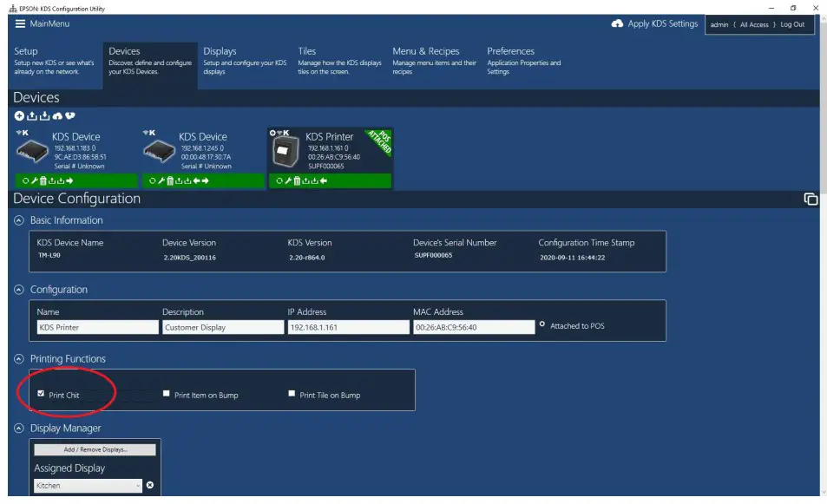Screen dimensions: 827x504
Task: Delete the KDS Printer device
Action: (297, 180)
